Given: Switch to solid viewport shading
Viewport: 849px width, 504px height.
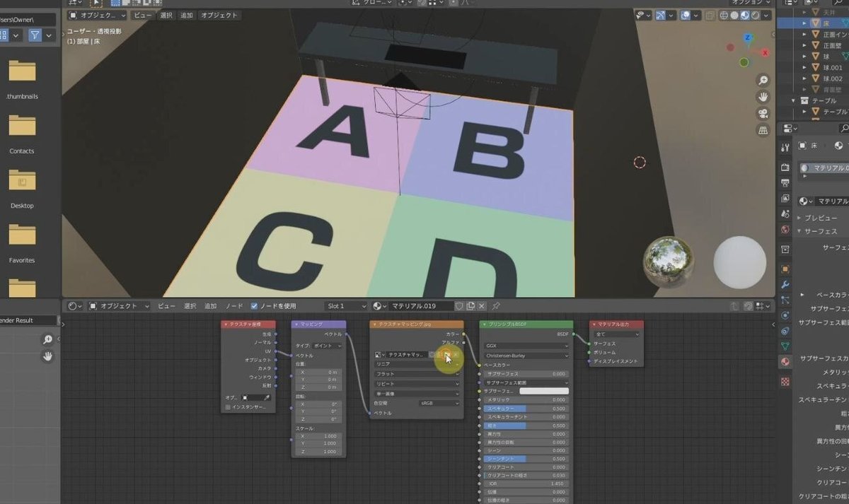Looking at the screenshot, I should [734, 15].
